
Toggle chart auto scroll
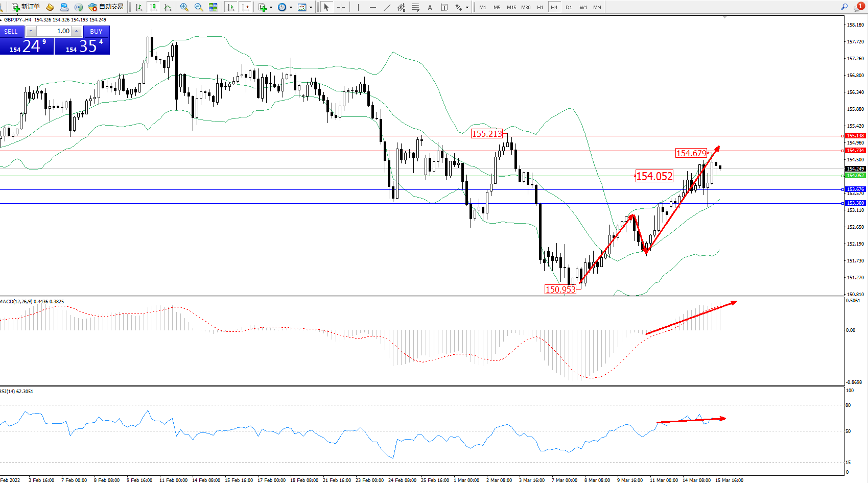pyautogui.click(x=231, y=7)
